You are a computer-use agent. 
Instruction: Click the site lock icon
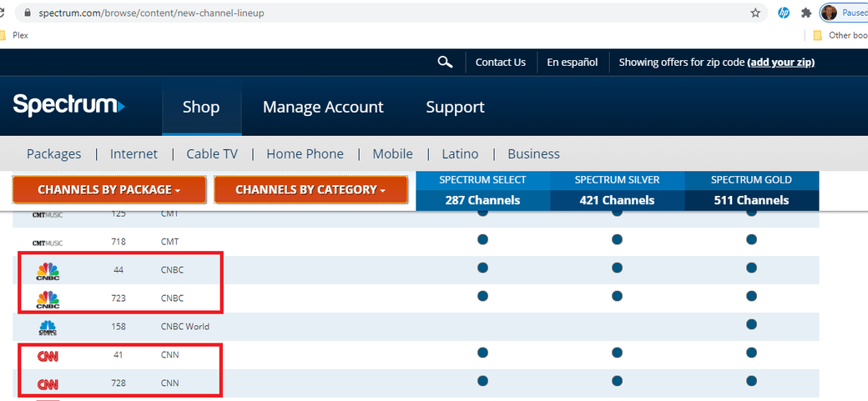click(26, 13)
